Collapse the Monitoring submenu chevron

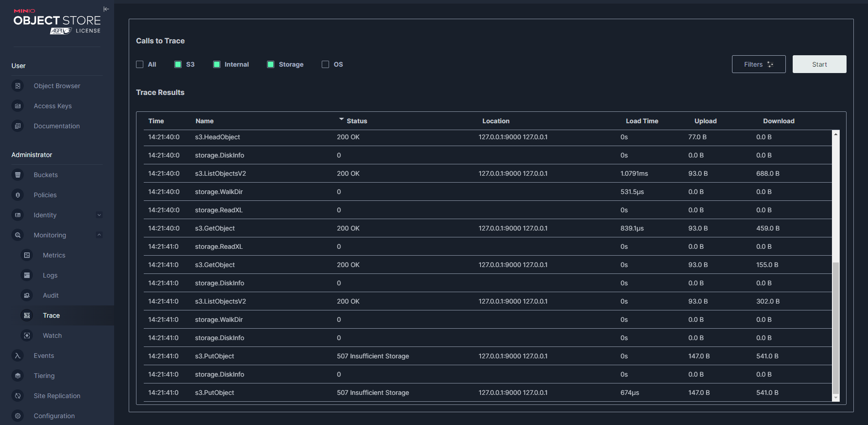point(99,235)
